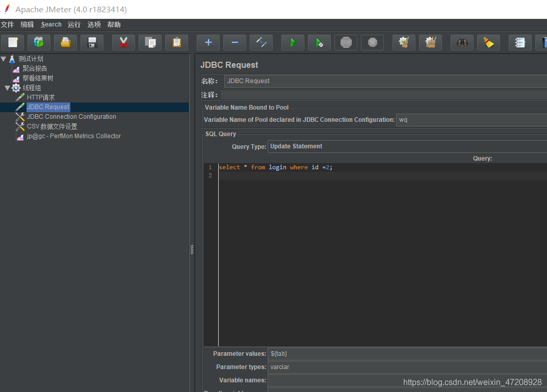Select HTTP请求 sampler in the tree
Image resolution: width=547 pixels, height=392 pixels.
(x=41, y=97)
